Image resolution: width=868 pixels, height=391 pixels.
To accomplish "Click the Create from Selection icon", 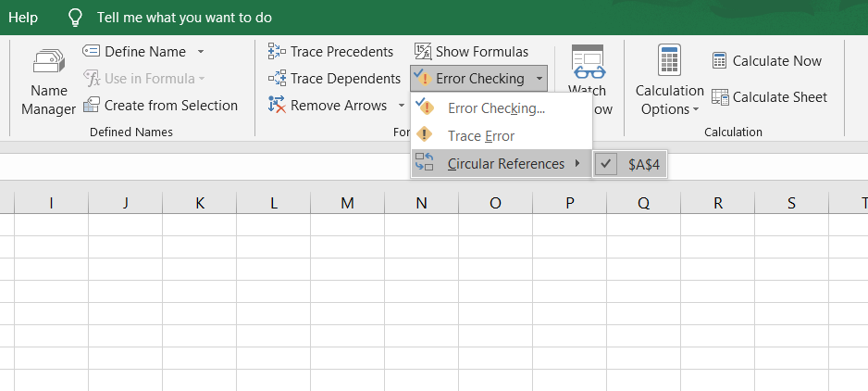I will (x=92, y=106).
